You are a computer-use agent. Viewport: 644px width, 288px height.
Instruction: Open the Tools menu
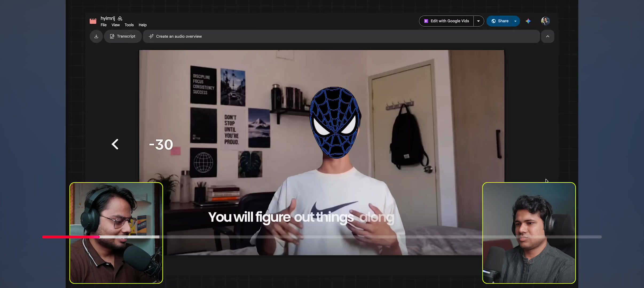[x=129, y=25]
